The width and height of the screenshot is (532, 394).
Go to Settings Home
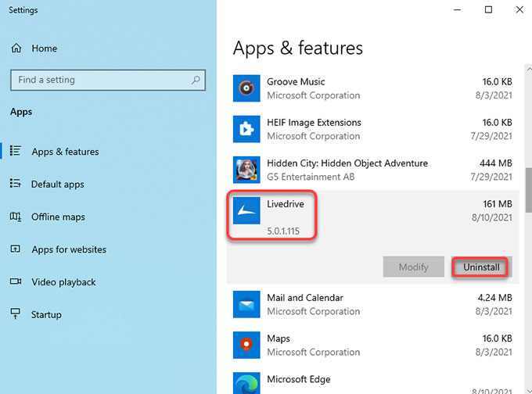tap(44, 48)
